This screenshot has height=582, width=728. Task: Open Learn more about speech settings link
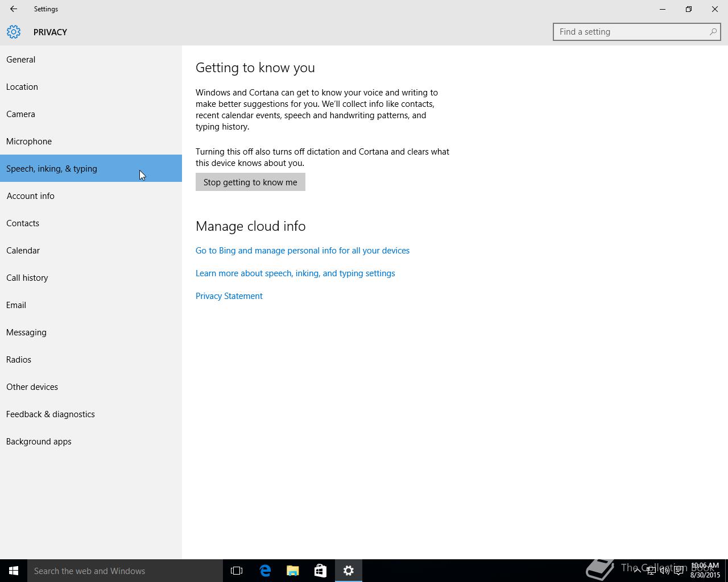pos(295,273)
